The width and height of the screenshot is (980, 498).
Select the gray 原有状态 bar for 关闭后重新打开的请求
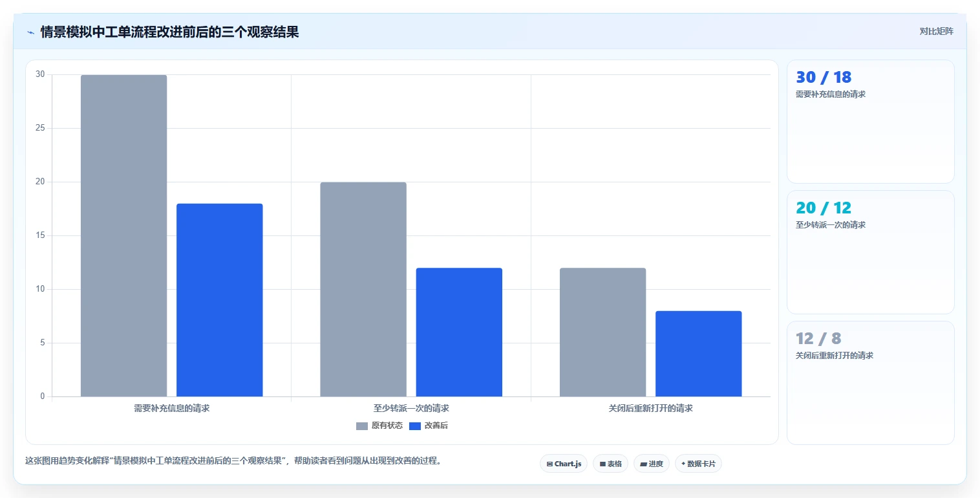(x=602, y=332)
